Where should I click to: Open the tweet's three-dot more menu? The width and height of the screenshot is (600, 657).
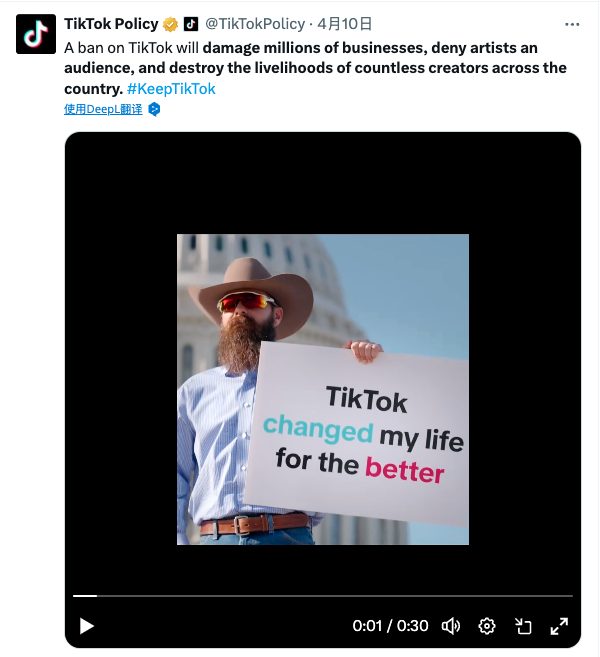tap(572, 24)
